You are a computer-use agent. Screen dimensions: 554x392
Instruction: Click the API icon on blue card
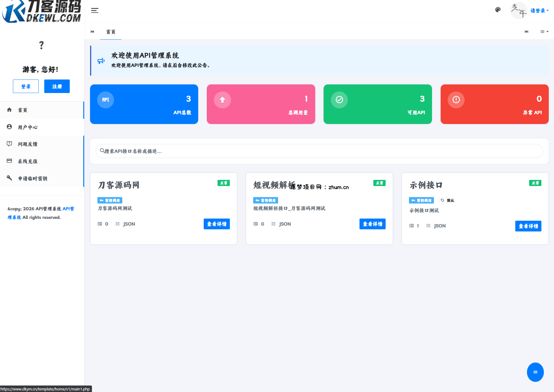click(105, 100)
